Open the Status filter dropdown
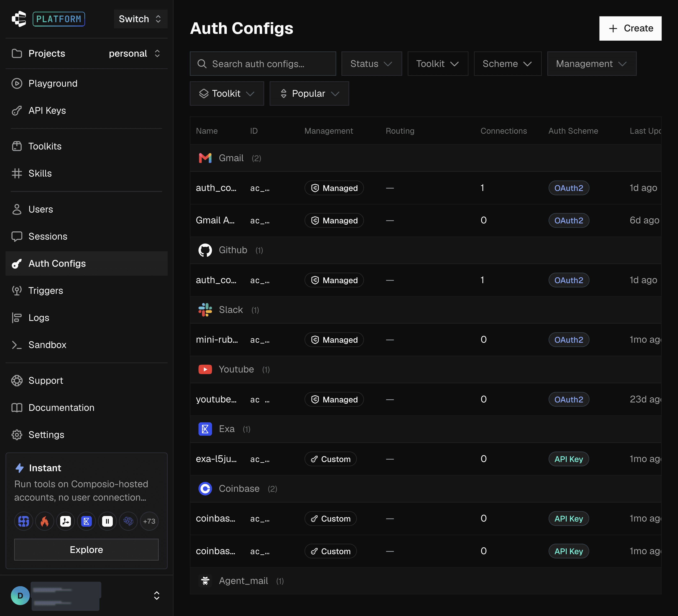The width and height of the screenshot is (678, 616). pos(372,64)
